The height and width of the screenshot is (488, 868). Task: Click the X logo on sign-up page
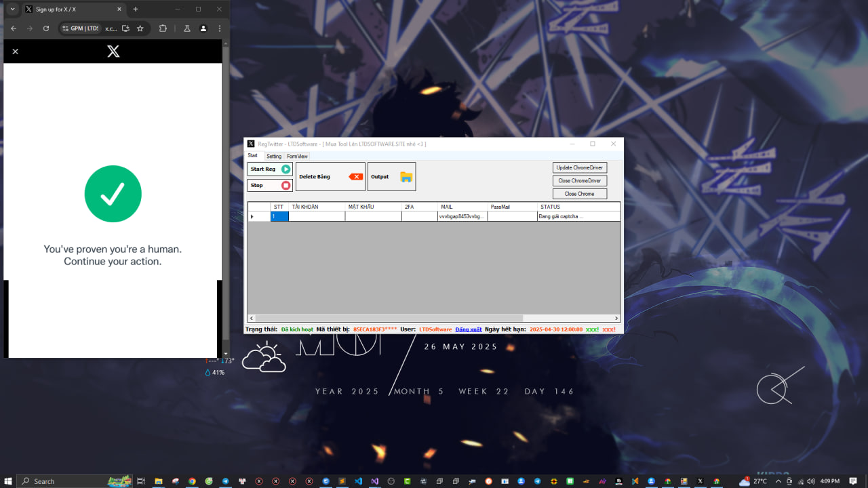(x=113, y=52)
